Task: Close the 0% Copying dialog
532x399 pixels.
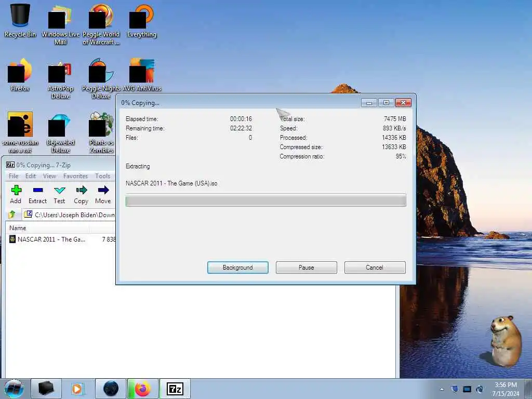Action: pos(403,102)
